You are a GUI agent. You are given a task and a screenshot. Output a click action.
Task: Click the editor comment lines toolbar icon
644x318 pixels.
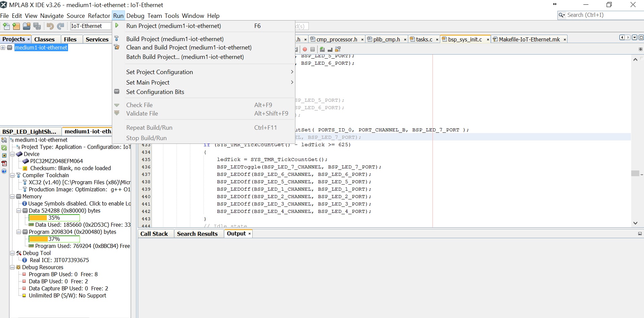click(322, 49)
